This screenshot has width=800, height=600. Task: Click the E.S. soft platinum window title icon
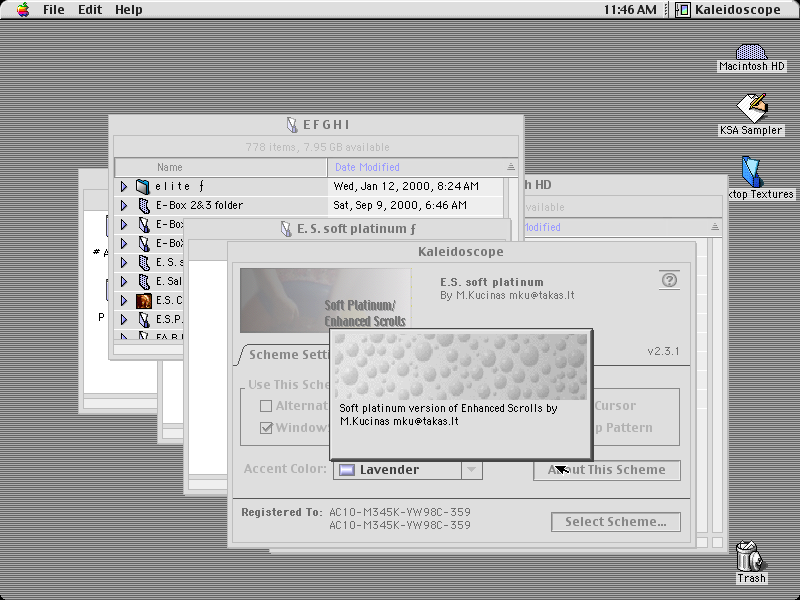[286, 229]
